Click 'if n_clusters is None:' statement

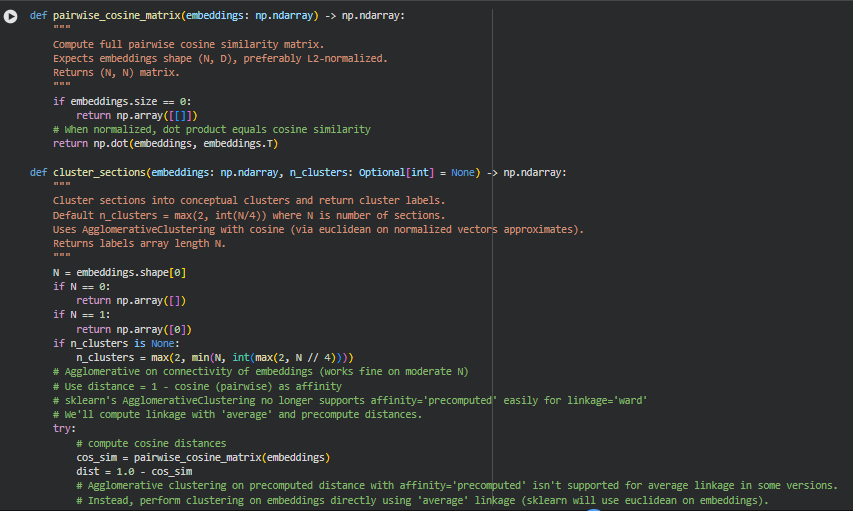116,343
